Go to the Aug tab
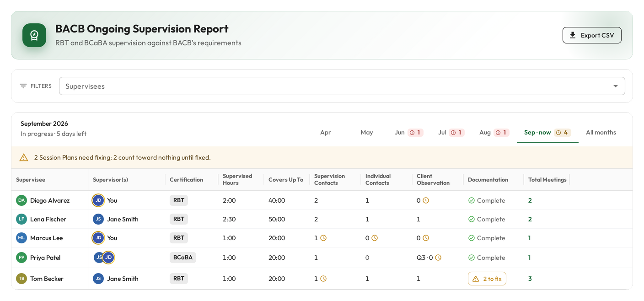The height and width of the screenshot is (301, 644). (x=494, y=132)
